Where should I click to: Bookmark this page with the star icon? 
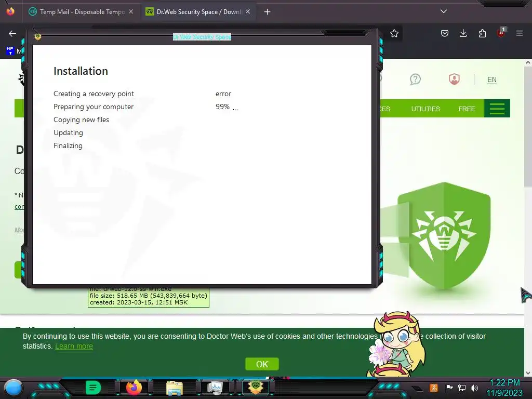tap(394, 33)
